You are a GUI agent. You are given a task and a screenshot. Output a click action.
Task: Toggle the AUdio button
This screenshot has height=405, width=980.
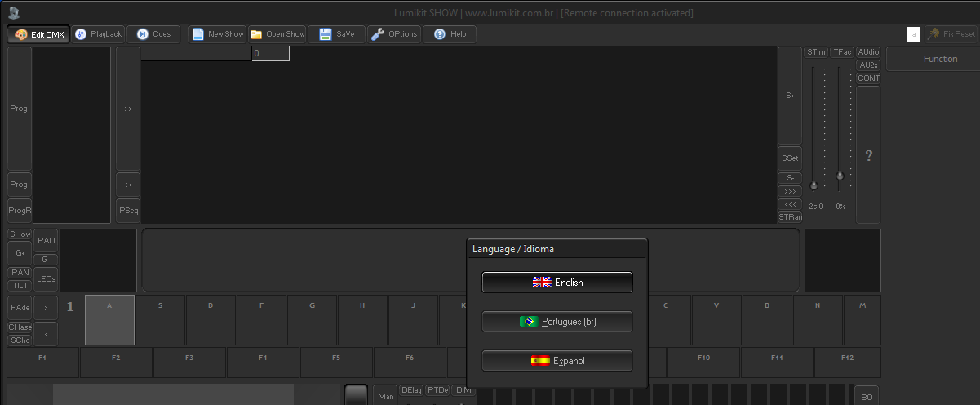[868, 52]
